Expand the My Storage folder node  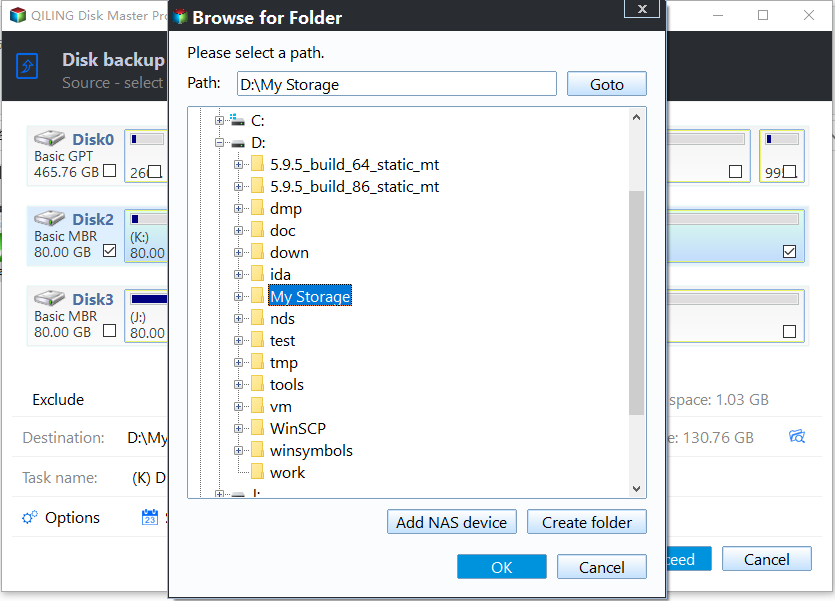(238, 297)
